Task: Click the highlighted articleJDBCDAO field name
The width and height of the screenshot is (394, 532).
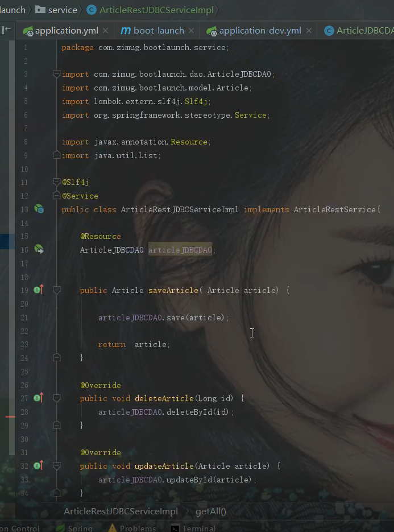Action: [180, 250]
